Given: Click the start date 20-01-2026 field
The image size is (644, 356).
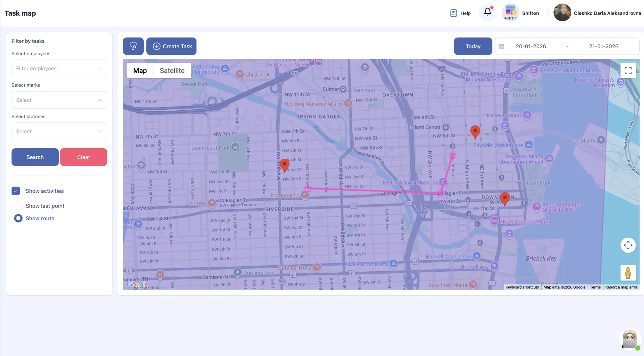Looking at the screenshot, I should (531, 46).
